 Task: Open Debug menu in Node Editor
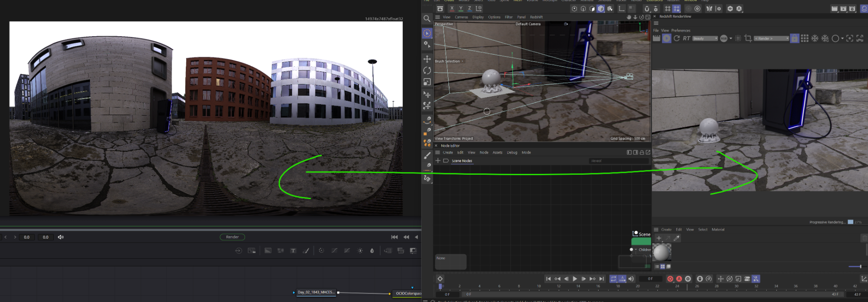pyautogui.click(x=512, y=153)
